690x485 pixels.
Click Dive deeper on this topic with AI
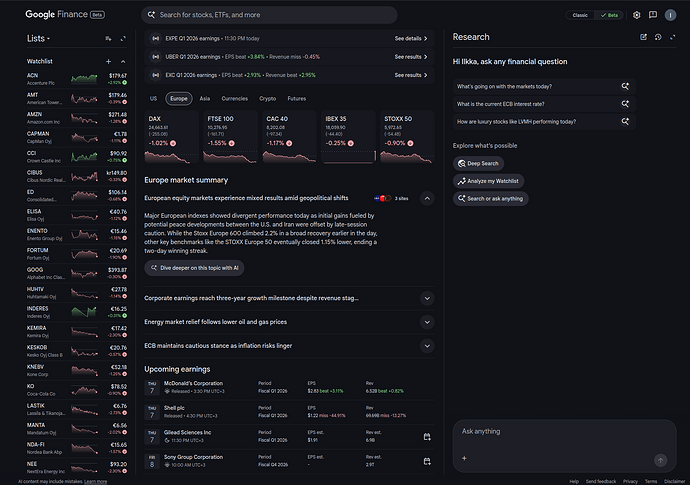click(x=194, y=268)
